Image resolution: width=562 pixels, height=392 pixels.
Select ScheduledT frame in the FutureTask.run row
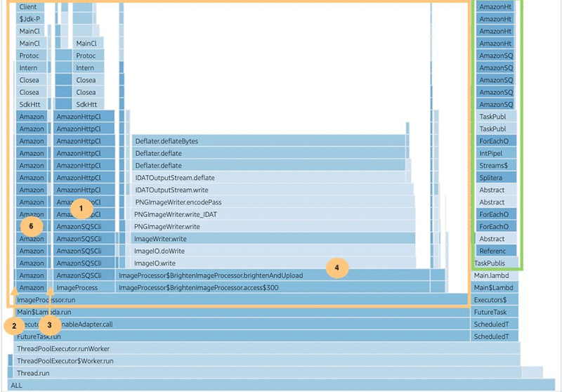(x=495, y=337)
